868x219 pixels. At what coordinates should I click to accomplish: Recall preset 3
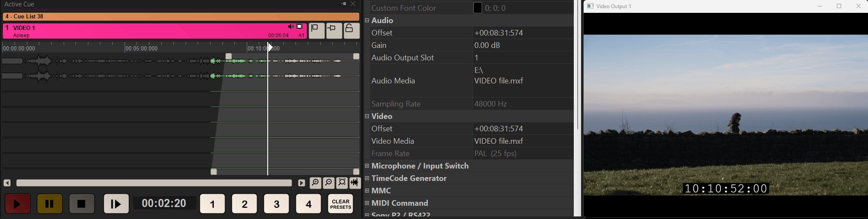pos(276,204)
